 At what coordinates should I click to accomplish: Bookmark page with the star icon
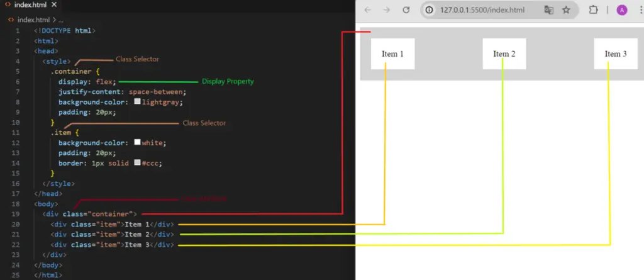(567, 10)
